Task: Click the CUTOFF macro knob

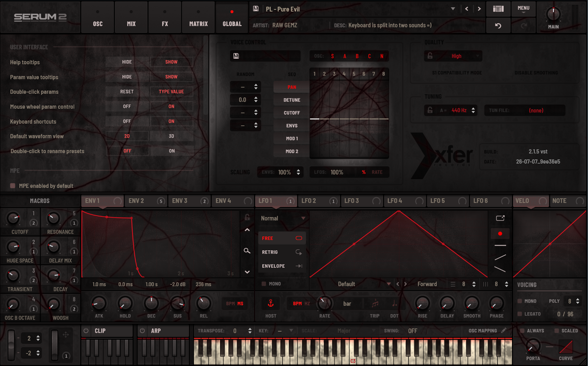Action: point(14,219)
